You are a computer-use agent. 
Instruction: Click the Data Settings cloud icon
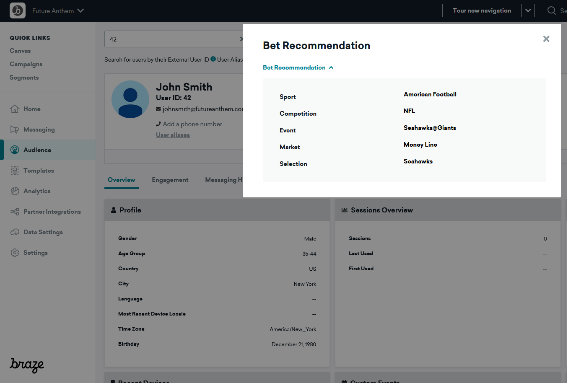pos(14,232)
